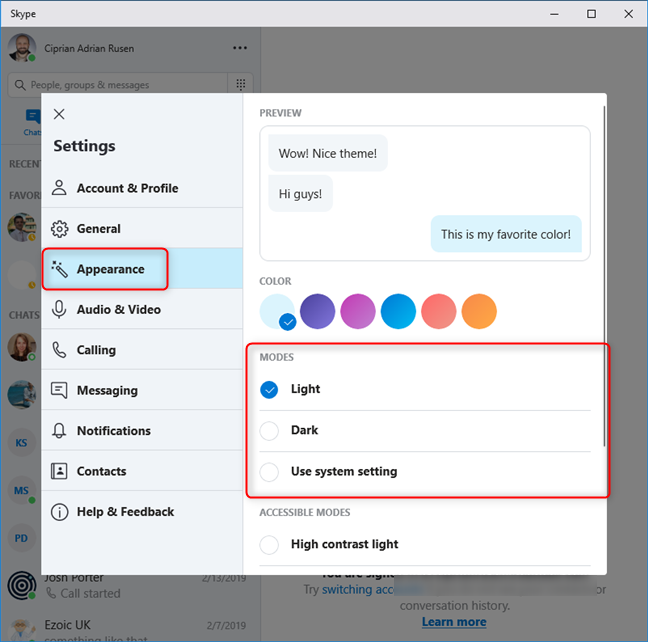The image size is (648, 642).
Task: Click the person icon beside Account & Profile
Action: (x=59, y=188)
